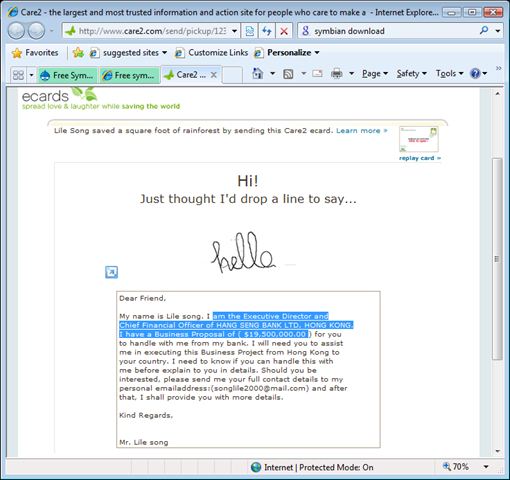Expand the address bar URL history dropdown
The image size is (510, 480).
pyautogui.click(x=235, y=31)
